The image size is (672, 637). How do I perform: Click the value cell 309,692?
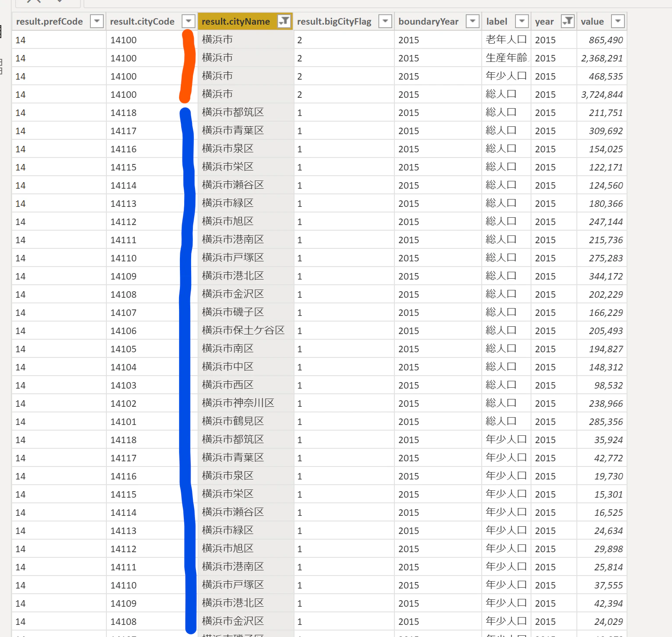pos(602,131)
